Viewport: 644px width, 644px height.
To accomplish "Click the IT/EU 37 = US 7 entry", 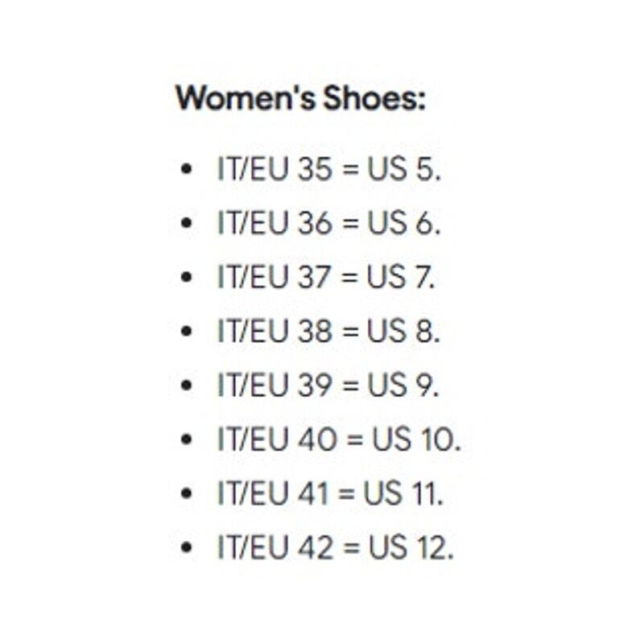I will [326, 276].
